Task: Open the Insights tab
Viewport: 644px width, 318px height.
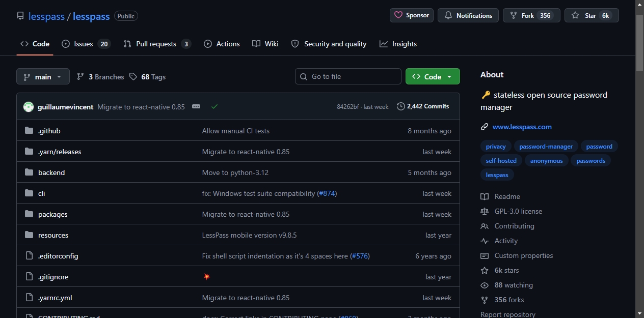Action: 398,44
